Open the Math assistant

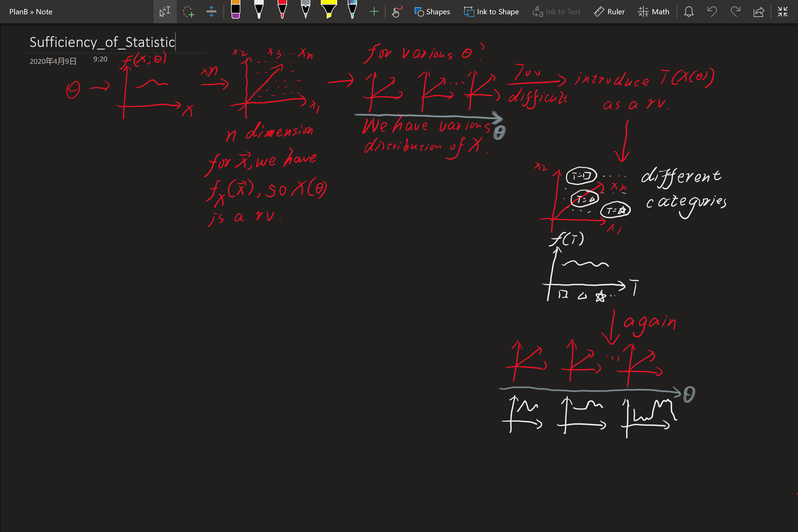tap(653, 11)
